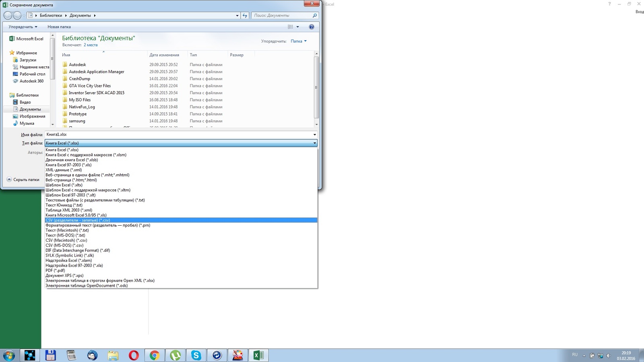Screen dimensions: 644x362
Task: Click the back navigation arrow in save dialog
Action: click(x=8, y=15)
